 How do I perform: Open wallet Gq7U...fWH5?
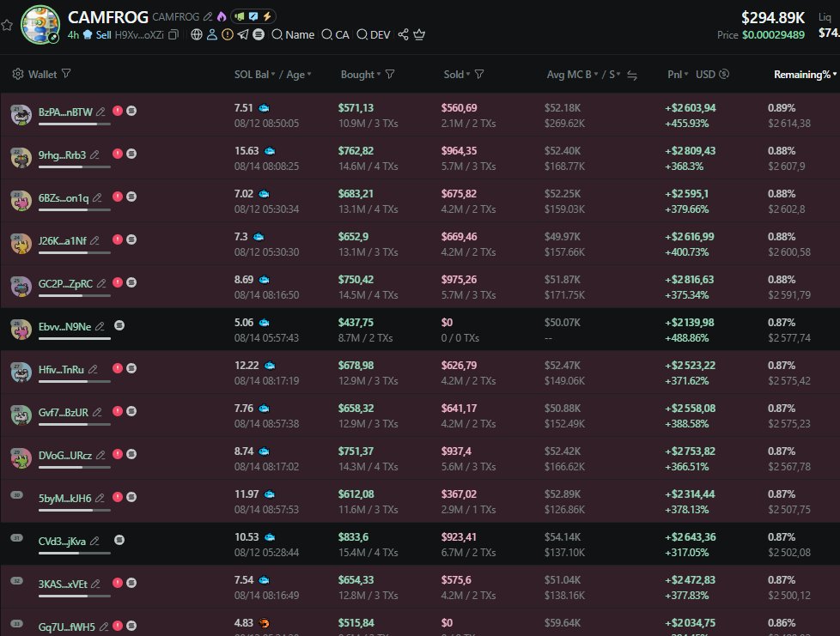coord(66,627)
